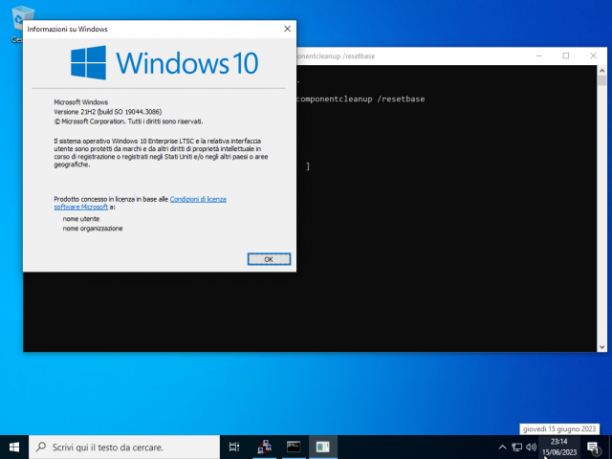Click the 'Microsoft Windows' text line
This screenshot has height=459, width=612.
point(81,102)
